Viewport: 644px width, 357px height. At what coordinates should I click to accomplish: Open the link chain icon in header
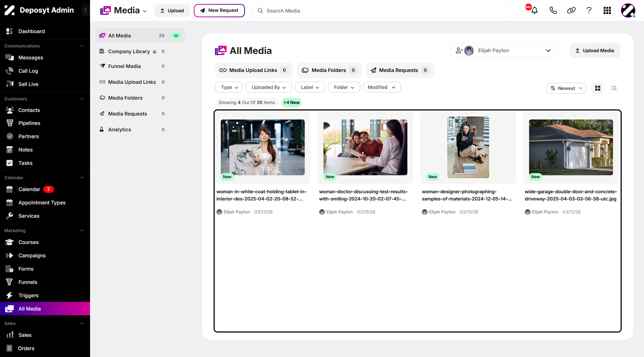coord(571,10)
